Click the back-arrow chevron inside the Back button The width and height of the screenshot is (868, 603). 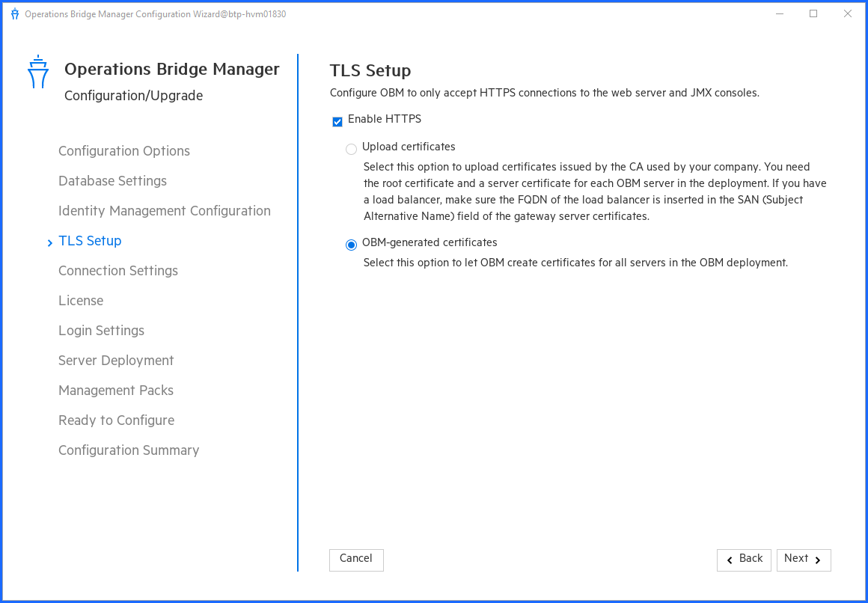coord(730,560)
